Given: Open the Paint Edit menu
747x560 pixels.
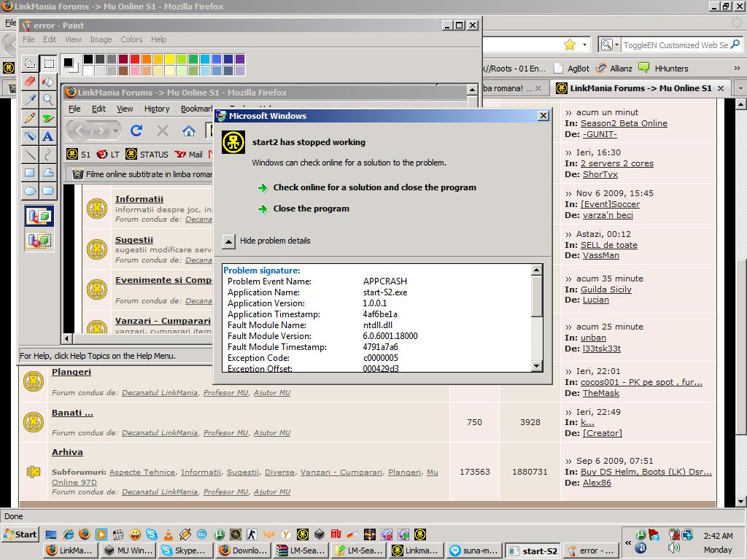Looking at the screenshot, I should click(x=50, y=39).
